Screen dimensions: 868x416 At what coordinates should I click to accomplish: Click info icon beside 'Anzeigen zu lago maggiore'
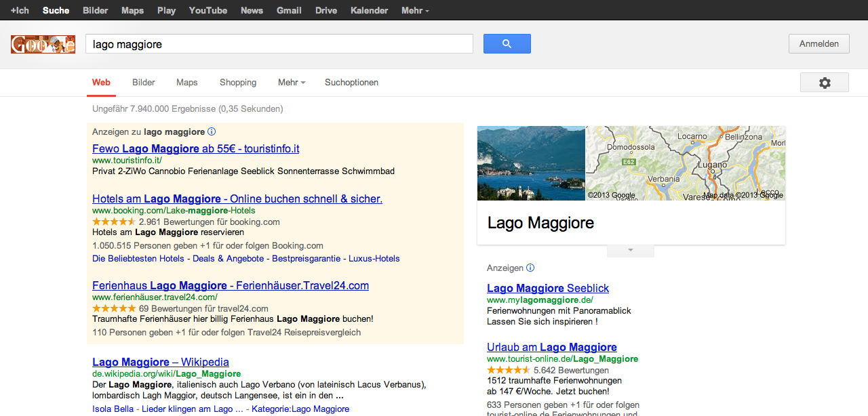tap(212, 132)
